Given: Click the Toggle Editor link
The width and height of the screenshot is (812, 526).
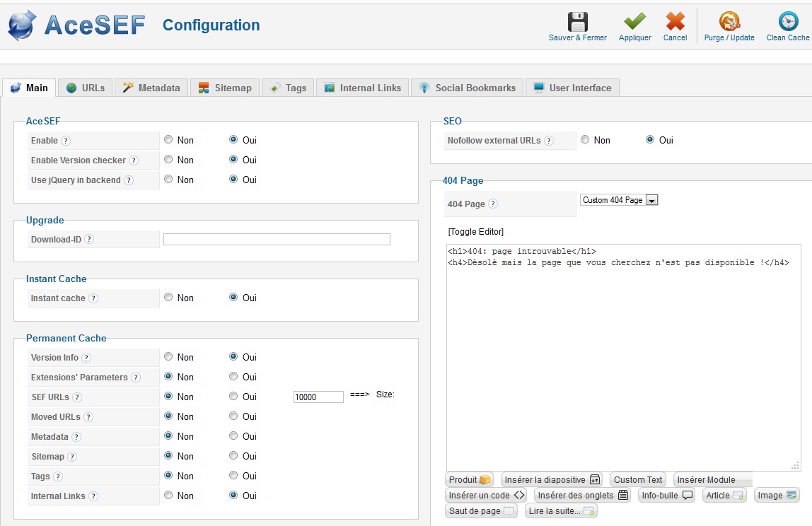Looking at the screenshot, I should point(476,232).
